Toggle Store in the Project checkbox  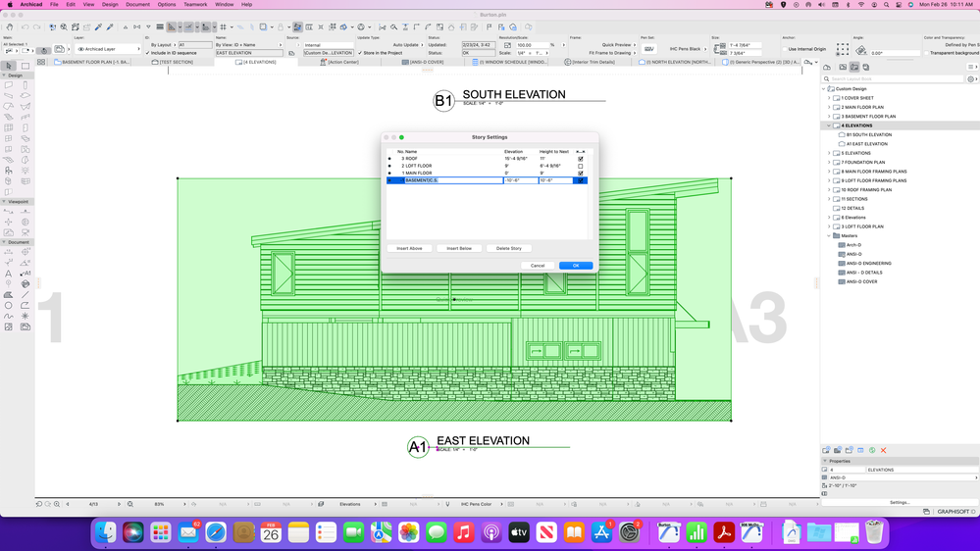pos(360,53)
